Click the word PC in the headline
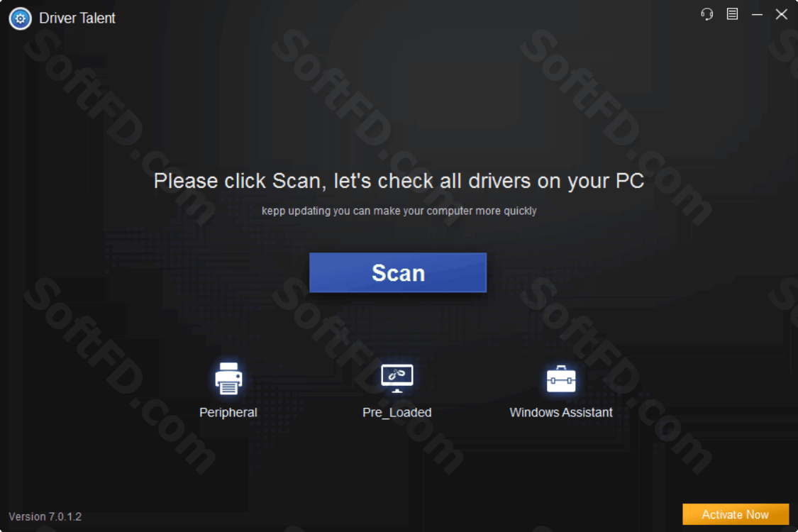Image resolution: width=798 pixels, height=532 pixels. 630,182
